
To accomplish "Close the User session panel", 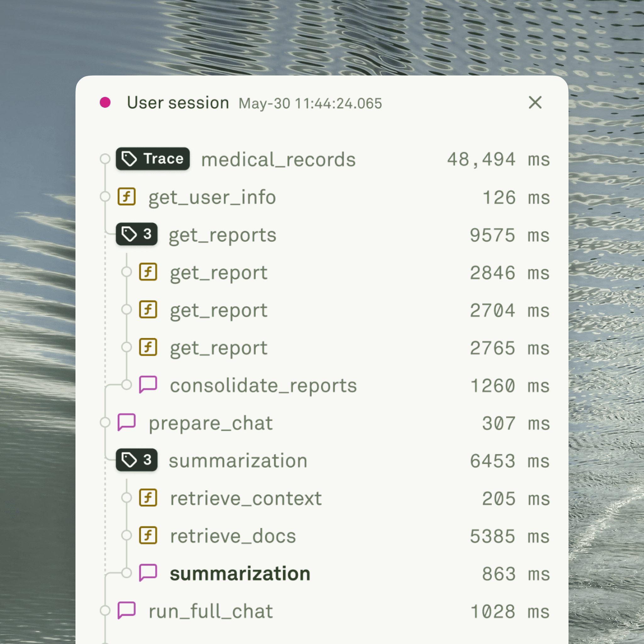I will [x=535, y=102].
